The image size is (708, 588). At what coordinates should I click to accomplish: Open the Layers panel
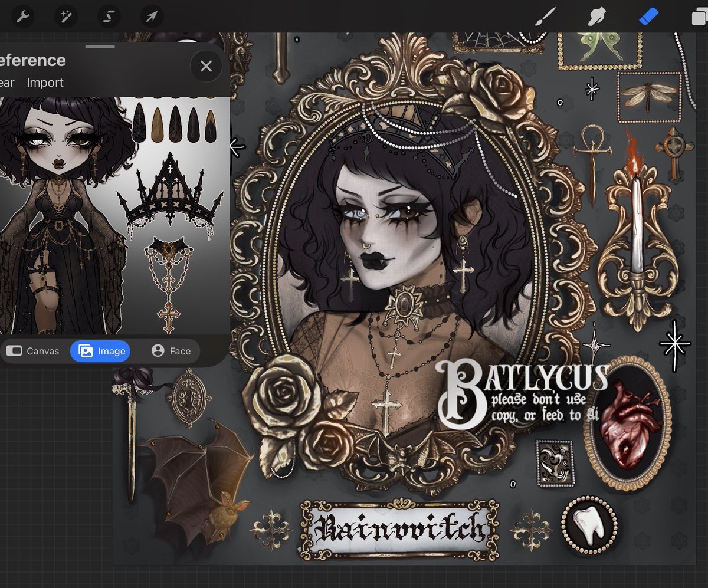point(699,17)
